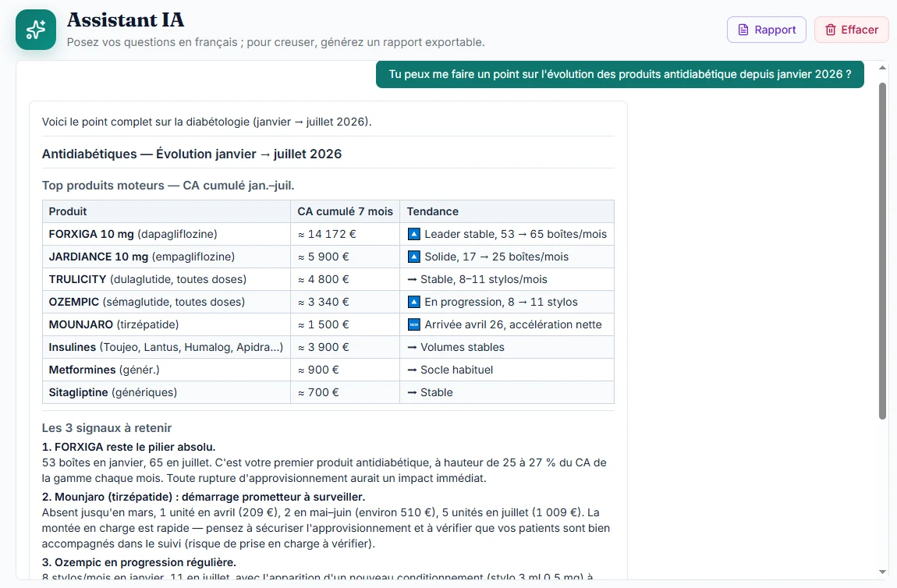Click the NEW badge icon in MOUNJARO row
897x588 pixels.
point(413,324)
